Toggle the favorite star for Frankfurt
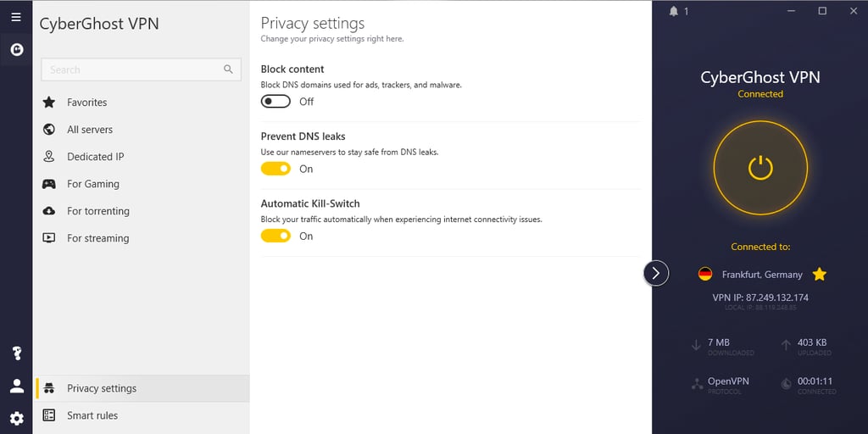The width and height of the screenshot is (868, 434). click(x=820, y=274)
